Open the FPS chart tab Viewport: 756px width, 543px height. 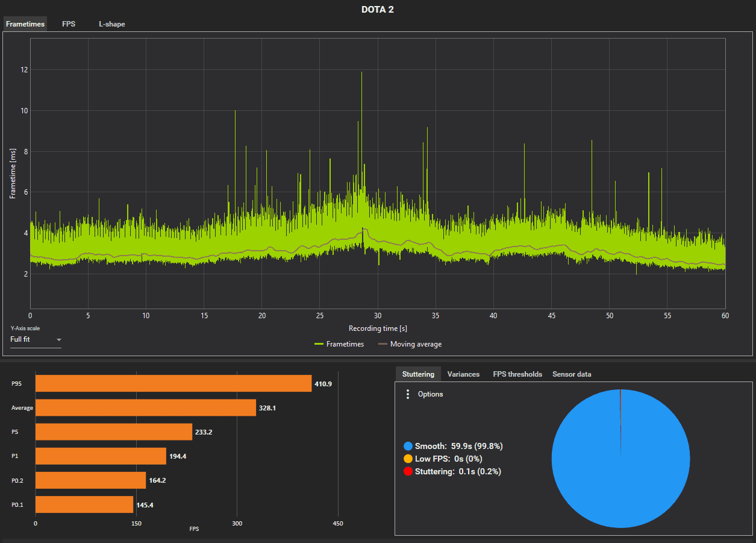point(69,24)
